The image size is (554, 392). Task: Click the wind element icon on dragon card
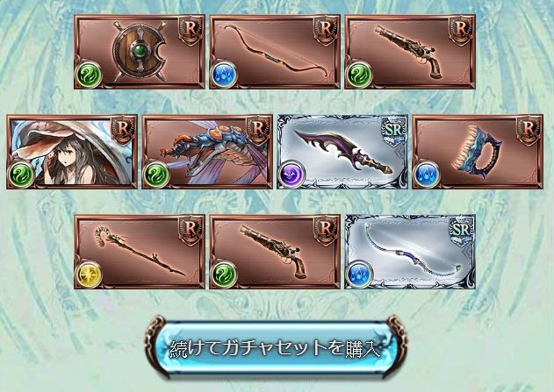(156, 175)
